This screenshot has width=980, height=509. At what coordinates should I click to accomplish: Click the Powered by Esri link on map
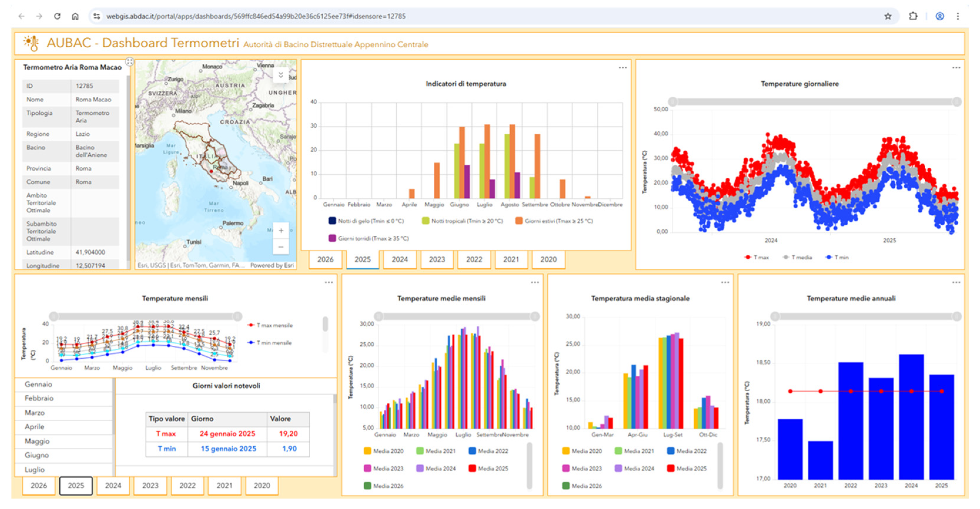[272, 265]
